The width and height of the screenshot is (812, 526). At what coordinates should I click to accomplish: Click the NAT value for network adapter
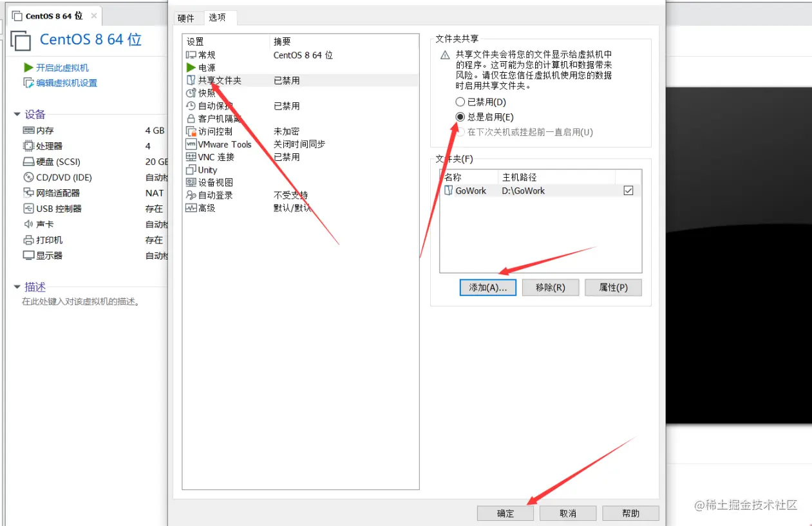click(155, 193)
